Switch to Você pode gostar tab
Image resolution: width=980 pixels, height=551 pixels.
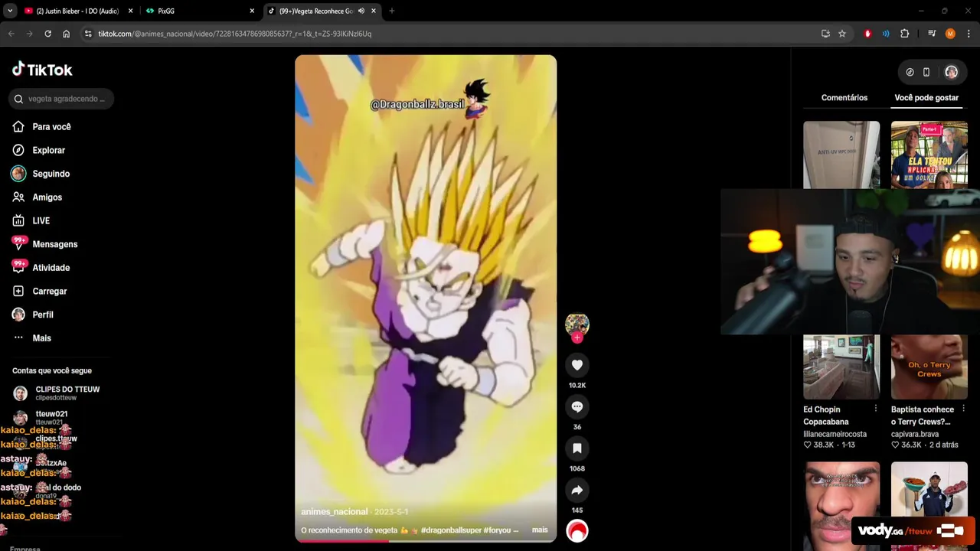pyautogui.click(x=926, y=98)
